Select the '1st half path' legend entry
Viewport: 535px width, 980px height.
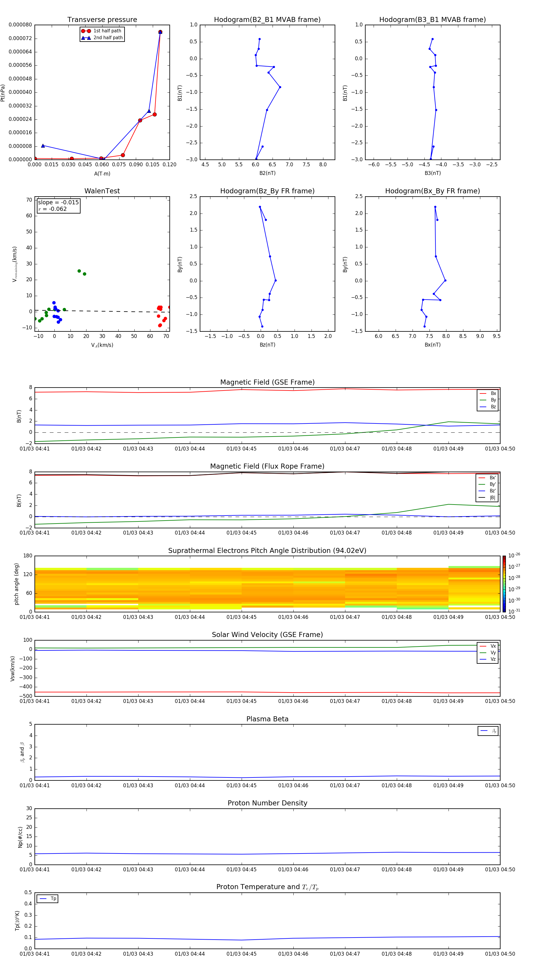(x=101, y=31)
